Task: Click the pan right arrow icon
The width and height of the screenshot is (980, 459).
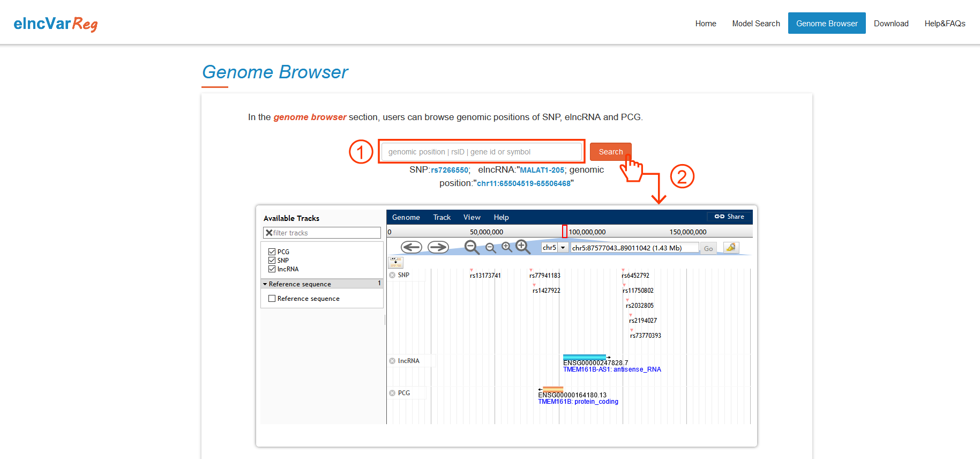Action: pos(438,247)
